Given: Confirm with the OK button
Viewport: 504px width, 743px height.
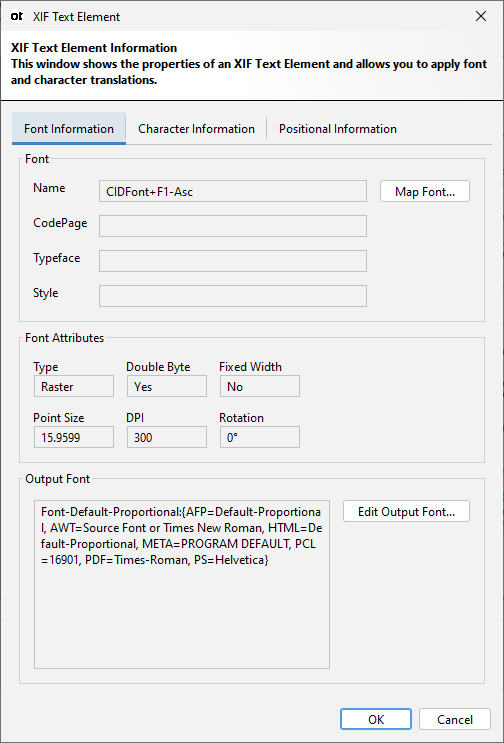Looking at the screenshot, I should pos(376,720).
